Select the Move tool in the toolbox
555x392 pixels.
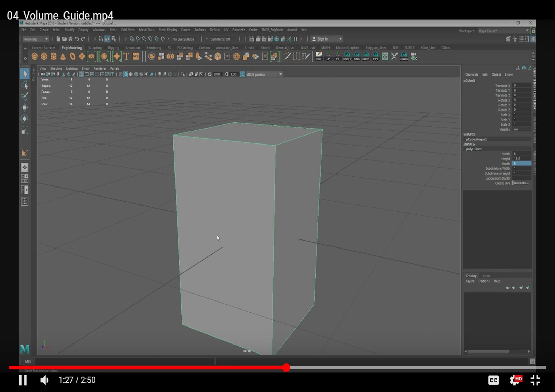pyautogui.click(x=25, y=107)
